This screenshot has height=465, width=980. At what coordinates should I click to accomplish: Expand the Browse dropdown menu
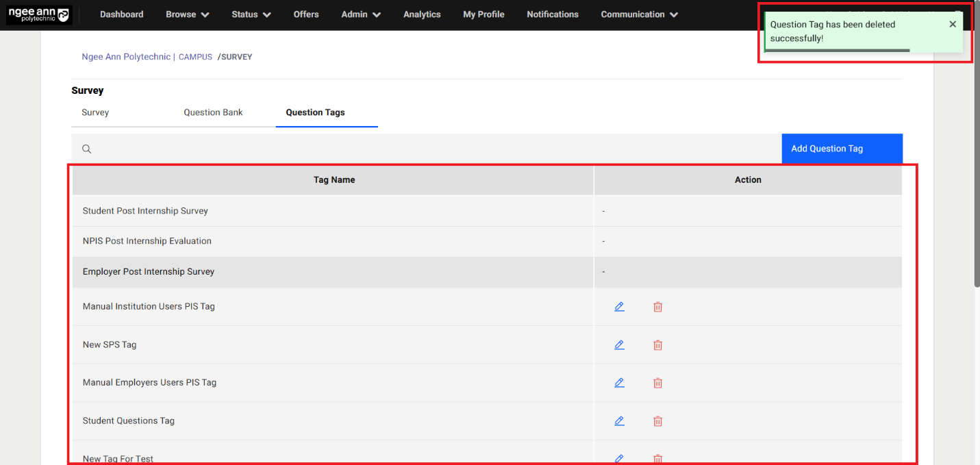[x=187, y=14]
